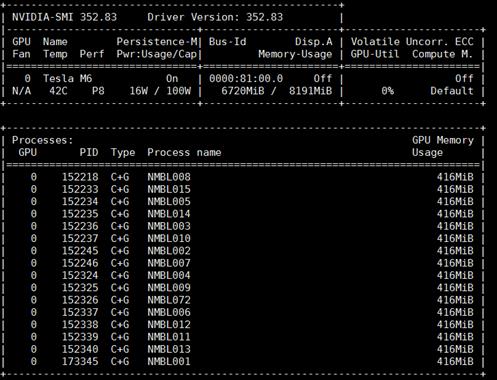
Task: Click process name NMBL001
Action: point(169,362)
